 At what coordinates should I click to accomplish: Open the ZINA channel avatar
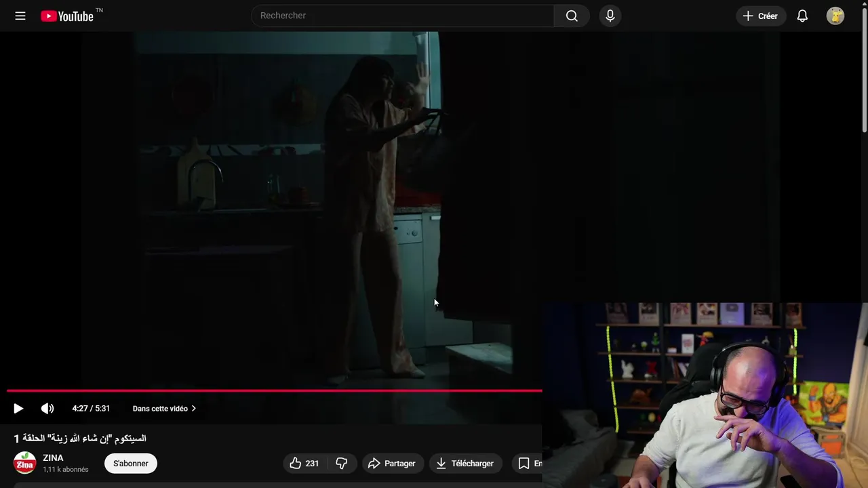click(x=25, y=463)
